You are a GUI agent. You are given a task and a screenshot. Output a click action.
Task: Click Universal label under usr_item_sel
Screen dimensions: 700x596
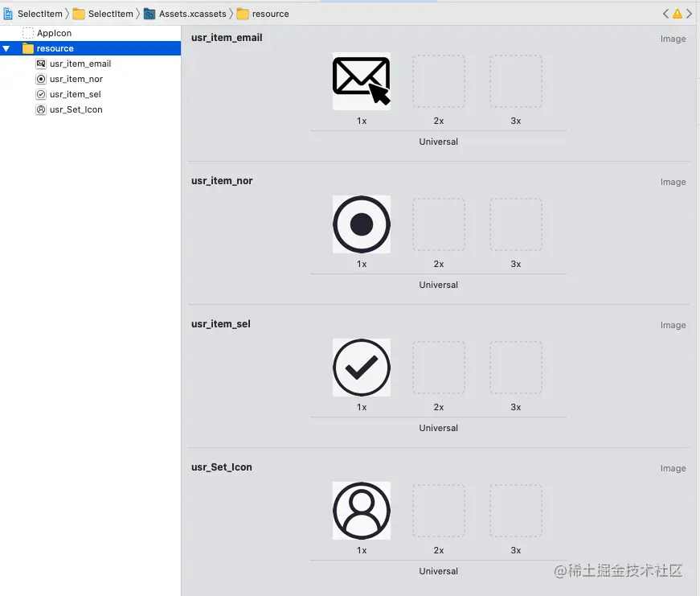(x=438, y=428)
